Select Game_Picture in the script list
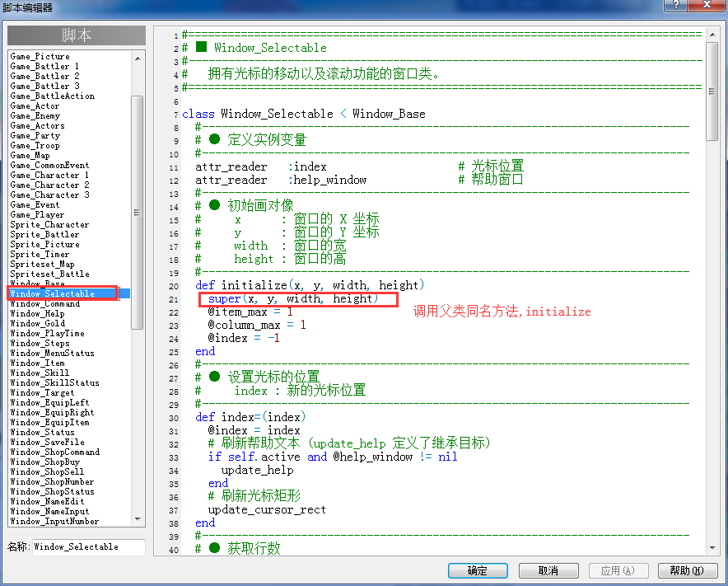728x586 pixels. (x=40, y=56)
